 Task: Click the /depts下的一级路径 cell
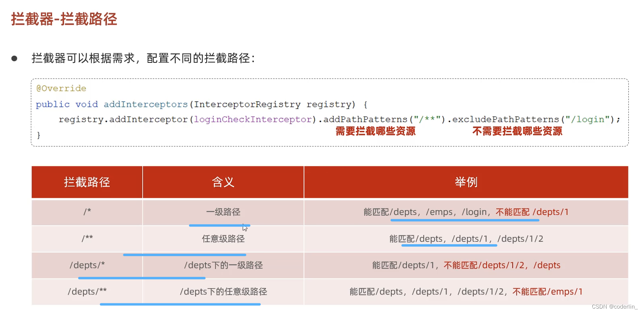point(223,265)
